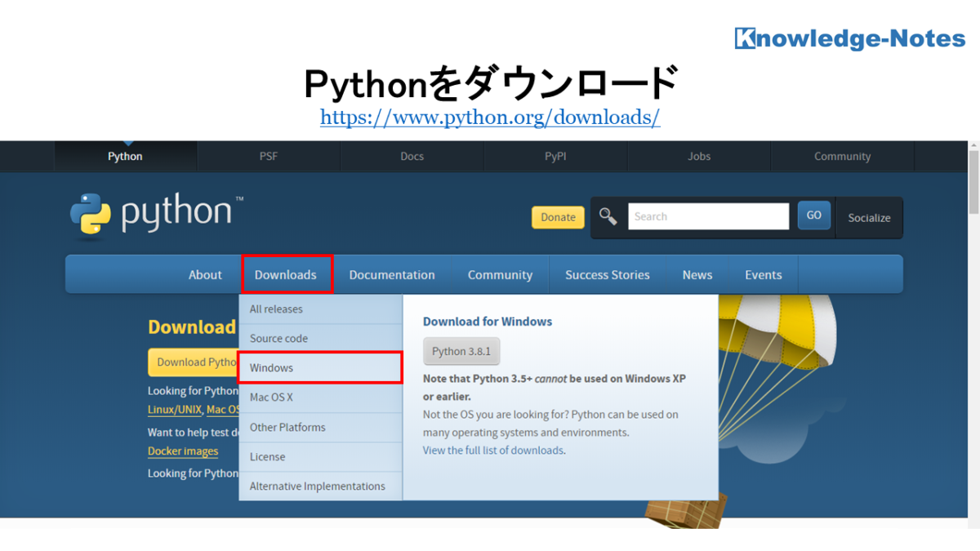The width and height of the screenshot is (980, 551).
Task: Open the Downloads navigation menu
Action: coord(286,274)
